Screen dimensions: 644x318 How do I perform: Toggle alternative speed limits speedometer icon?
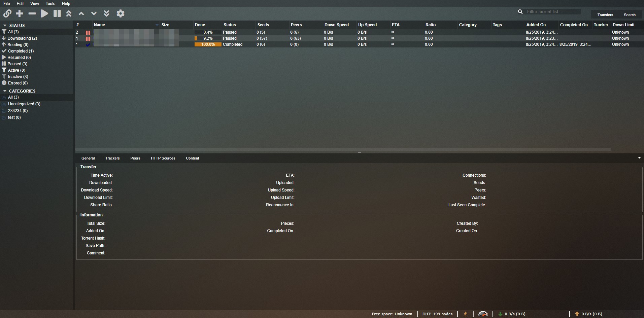pyautogui.click(x=483, y=314)
